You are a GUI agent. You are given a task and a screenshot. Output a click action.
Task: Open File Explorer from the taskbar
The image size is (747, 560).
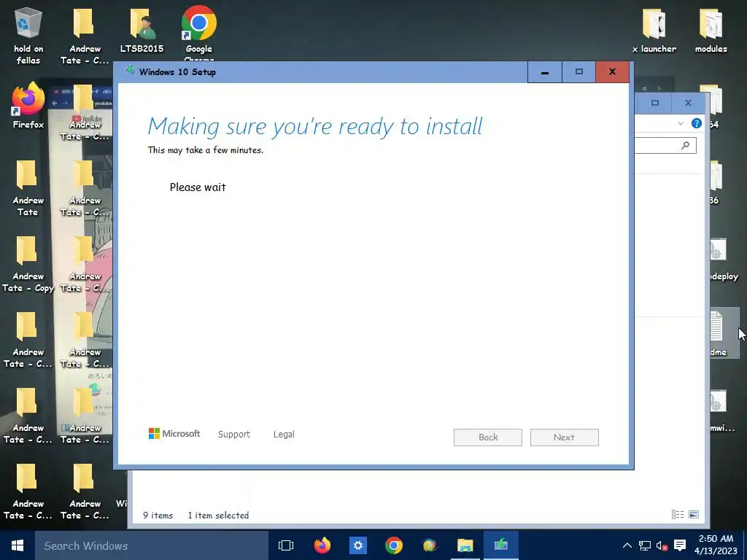coord(465,545)
